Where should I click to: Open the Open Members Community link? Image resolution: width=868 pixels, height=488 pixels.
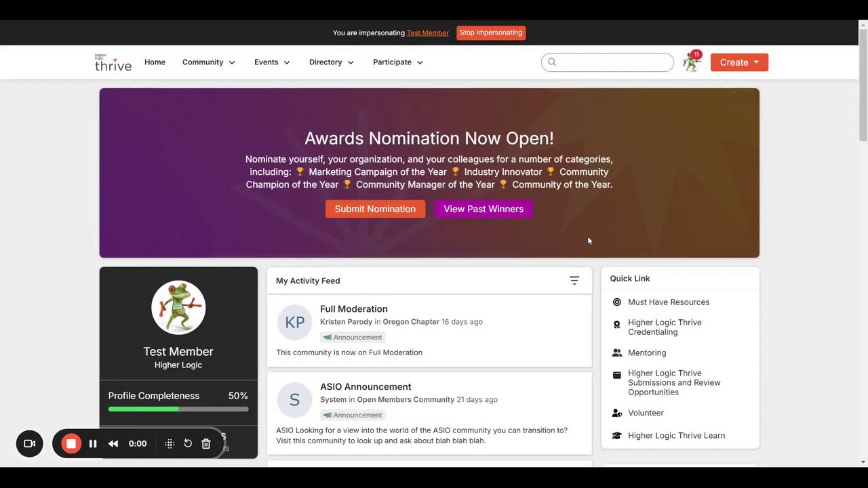tap(406, 400)
